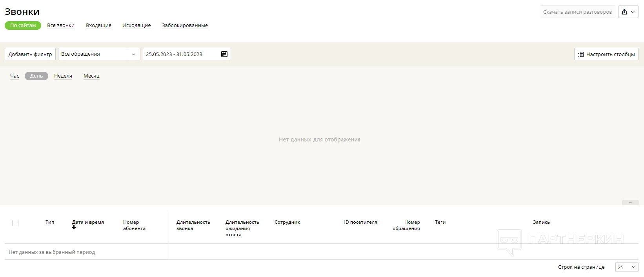Click the Тип column header
The image size is (644, 277).
click(50, 222)
